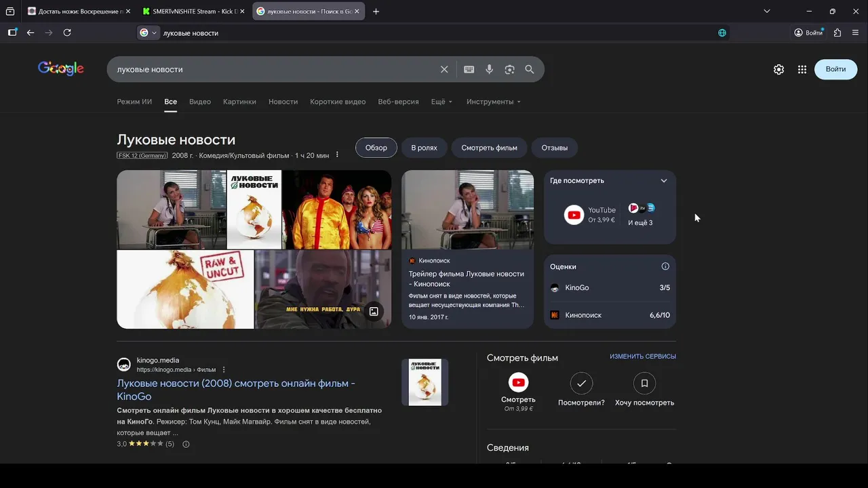Screen dimensions: 868x488
Task: Start voice search with the microphone icon
Action: [489, 69]
